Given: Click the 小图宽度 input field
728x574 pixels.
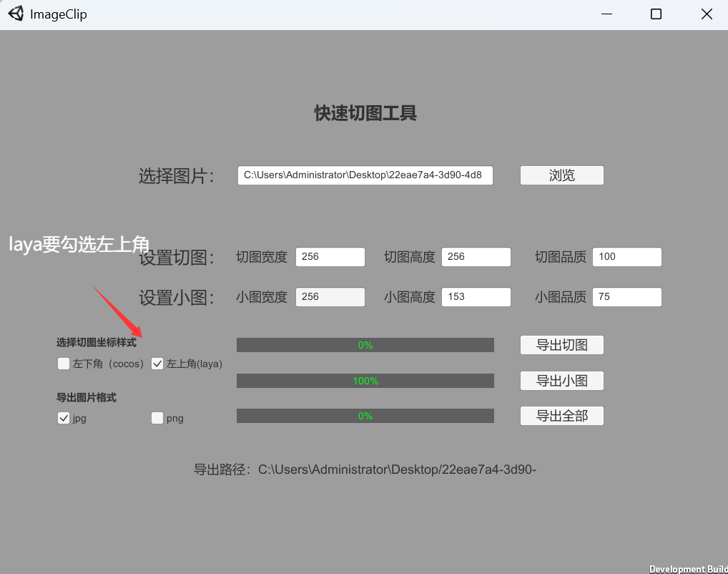Looking at the screenshot, I should pyautogui.click(x=330, y=297).
